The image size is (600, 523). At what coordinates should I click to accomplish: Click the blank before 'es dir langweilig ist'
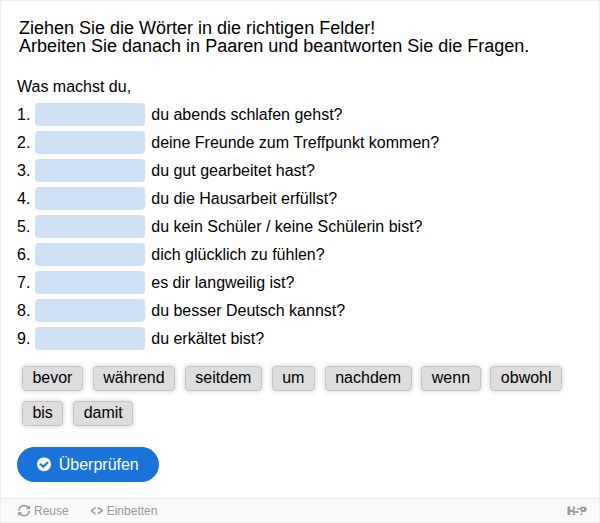point(90,282)
